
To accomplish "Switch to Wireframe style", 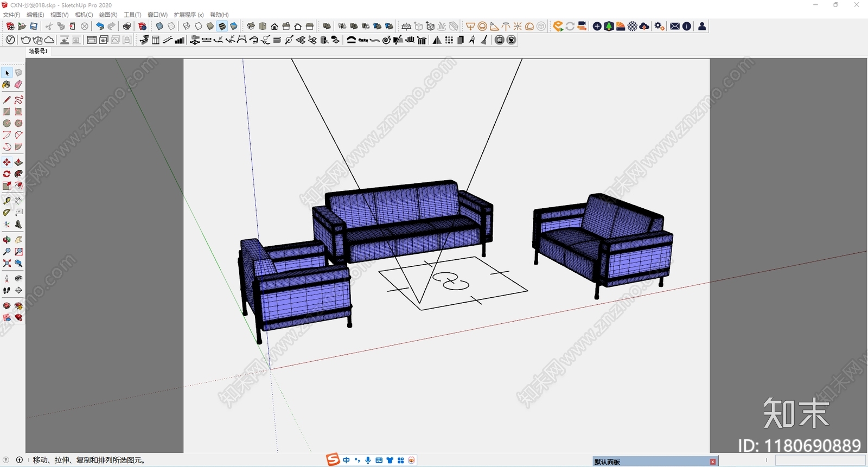I will point(187,26).
